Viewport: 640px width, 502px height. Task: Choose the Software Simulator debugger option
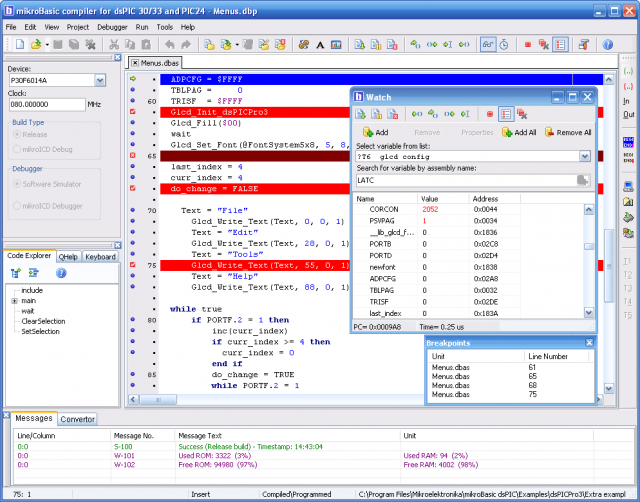[17, 184]
